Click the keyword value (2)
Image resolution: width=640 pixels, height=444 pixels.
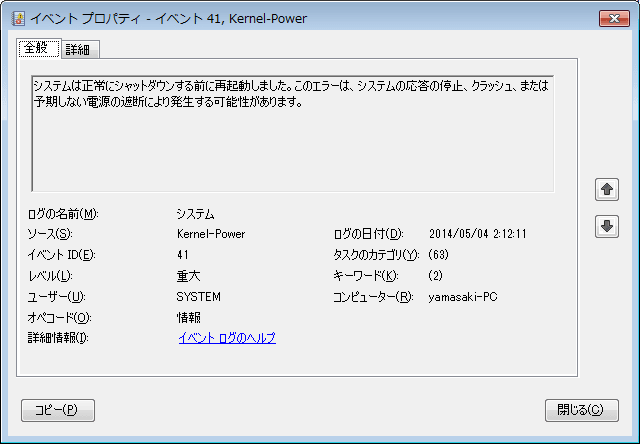pos(435,276)
